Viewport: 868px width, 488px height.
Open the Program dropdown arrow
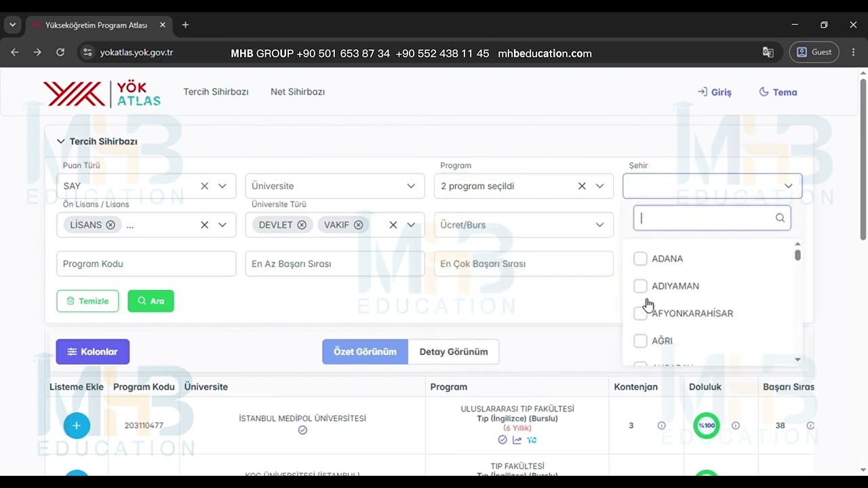pyautogui.click(x=599, y=186)
